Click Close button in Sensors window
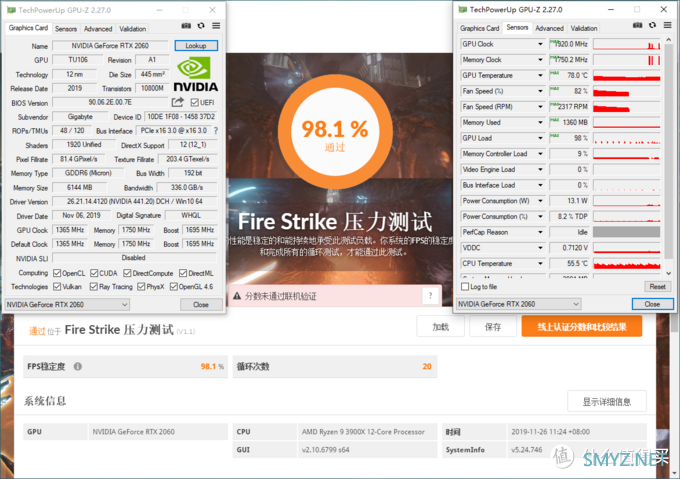The width and height of the screenshot is (680, 479). [x=652, y=304]
